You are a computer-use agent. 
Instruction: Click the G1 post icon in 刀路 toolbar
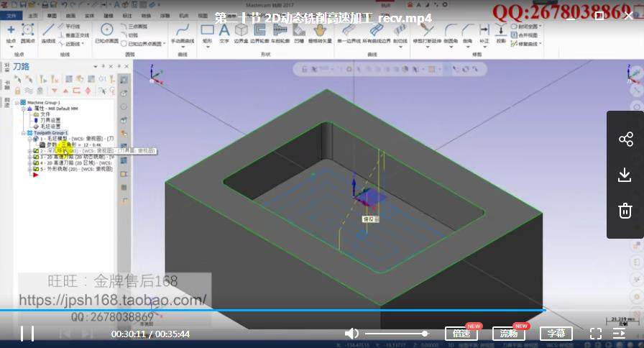102,79
